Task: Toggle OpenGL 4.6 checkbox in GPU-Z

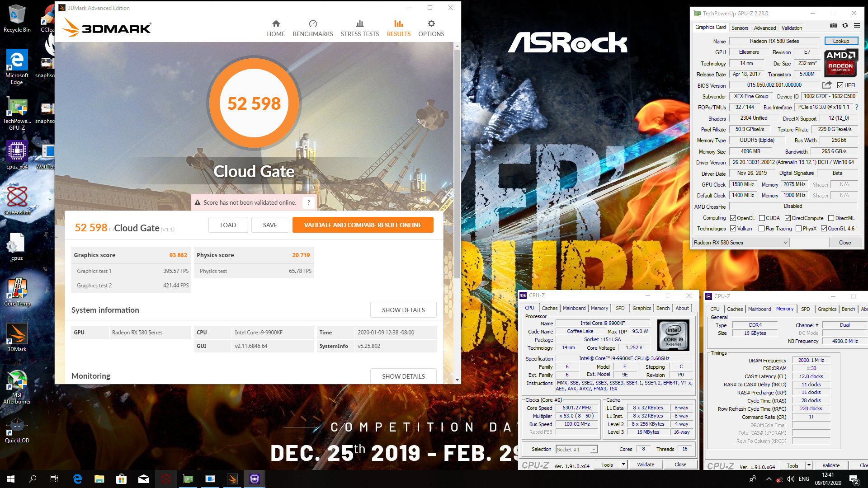Action: click(824, 229)
